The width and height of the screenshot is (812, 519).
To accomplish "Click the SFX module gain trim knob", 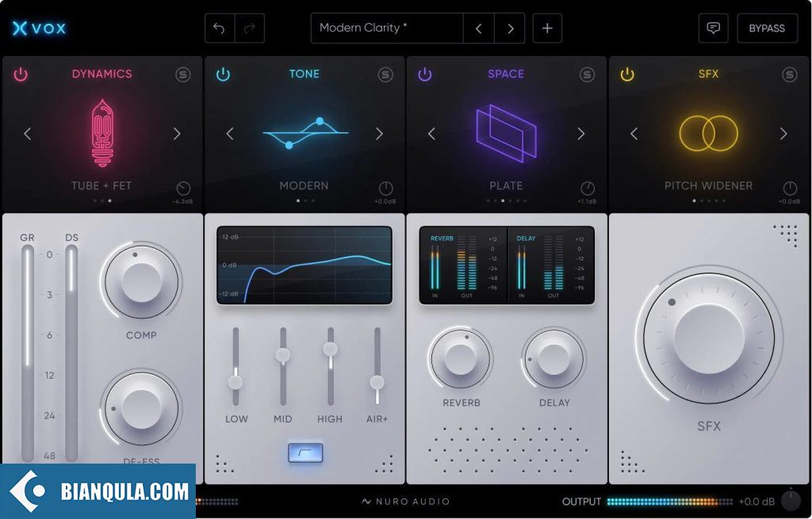I will point(790,189).
